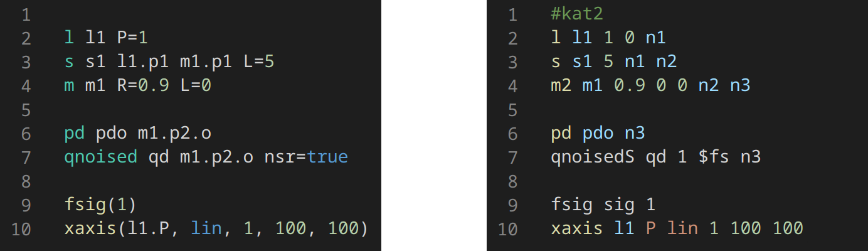Viewport: 868px width, 251px height.
Task: Click 'lin' in the left xaxis call
Action: click(x=206, y=228)
